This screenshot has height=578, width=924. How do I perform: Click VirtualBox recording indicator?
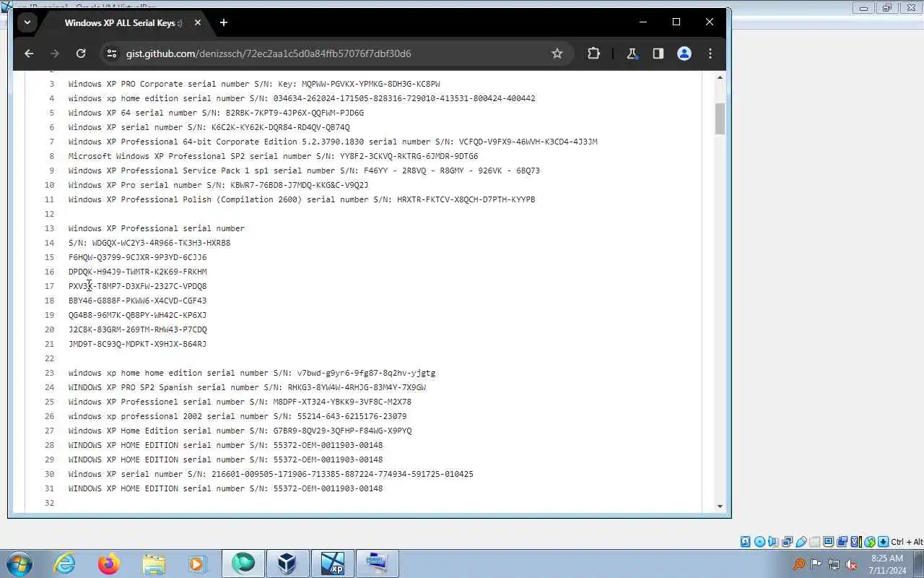point(842,542)
